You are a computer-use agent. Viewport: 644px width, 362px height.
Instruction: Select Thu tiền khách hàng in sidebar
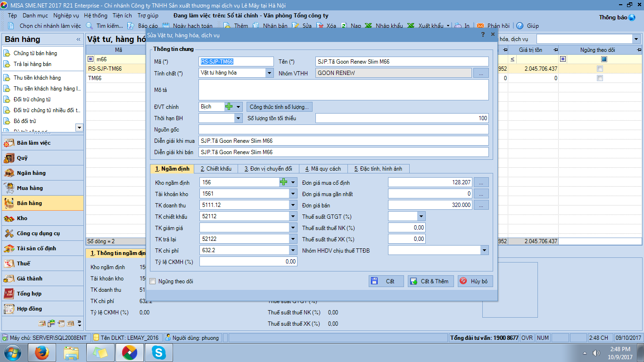pyautogui.click(x=37, y=78)
